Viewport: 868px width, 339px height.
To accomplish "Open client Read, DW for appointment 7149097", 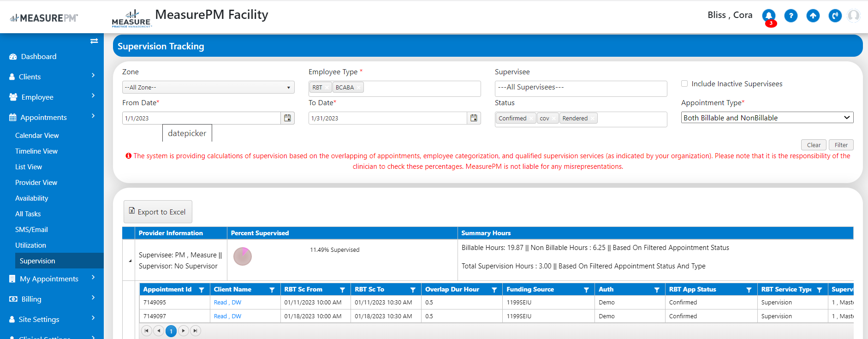I will click(x=227, y=316).
